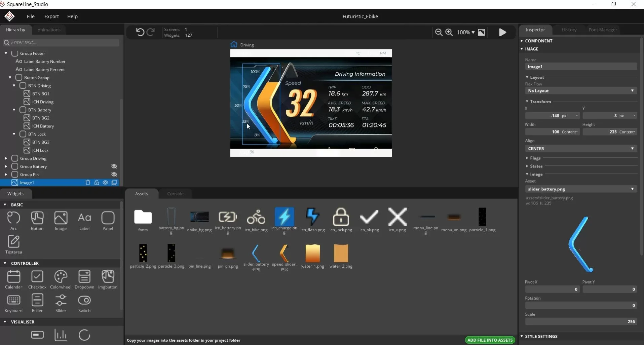Click the Redo arrow in the toolbar
The width and height of the screenshot is (644, 345).
(151, 32)
